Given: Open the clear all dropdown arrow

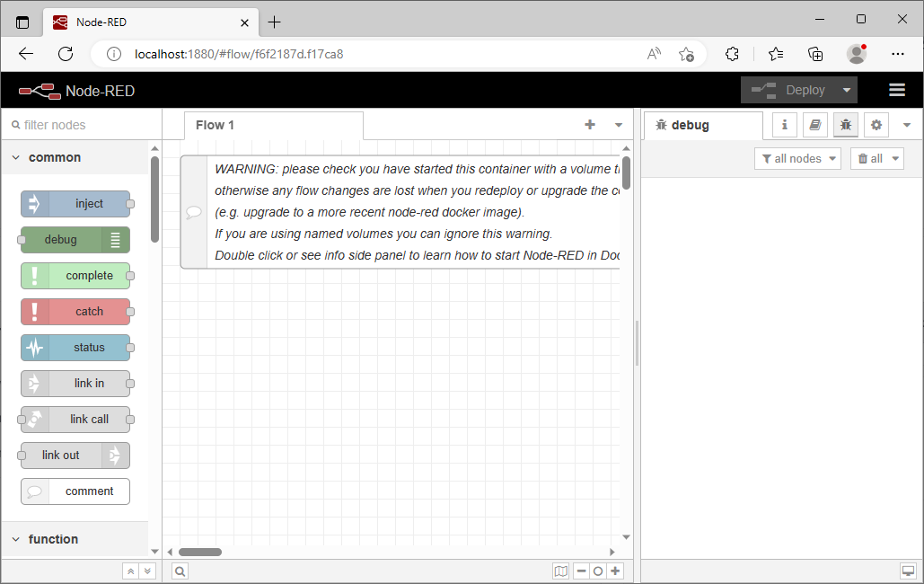Looking at the screenshot, I should [896, 159].
